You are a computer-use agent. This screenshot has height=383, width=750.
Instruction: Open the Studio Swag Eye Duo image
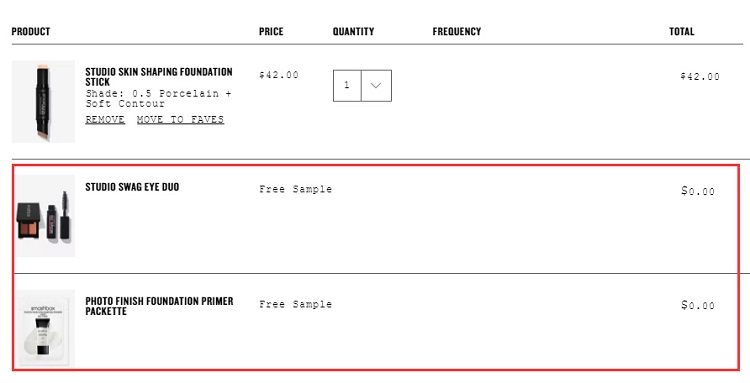point(45,216)
